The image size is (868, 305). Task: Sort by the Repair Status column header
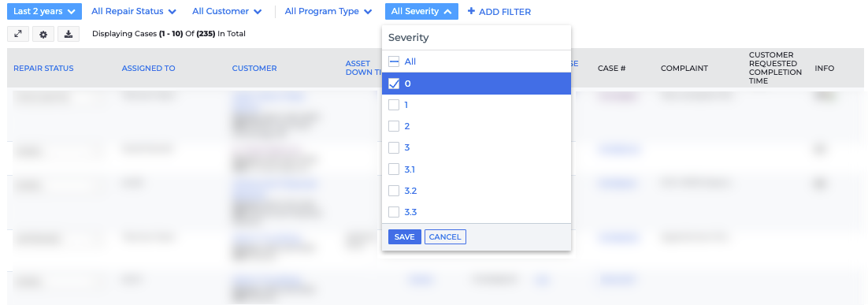[x=43, y=68]
